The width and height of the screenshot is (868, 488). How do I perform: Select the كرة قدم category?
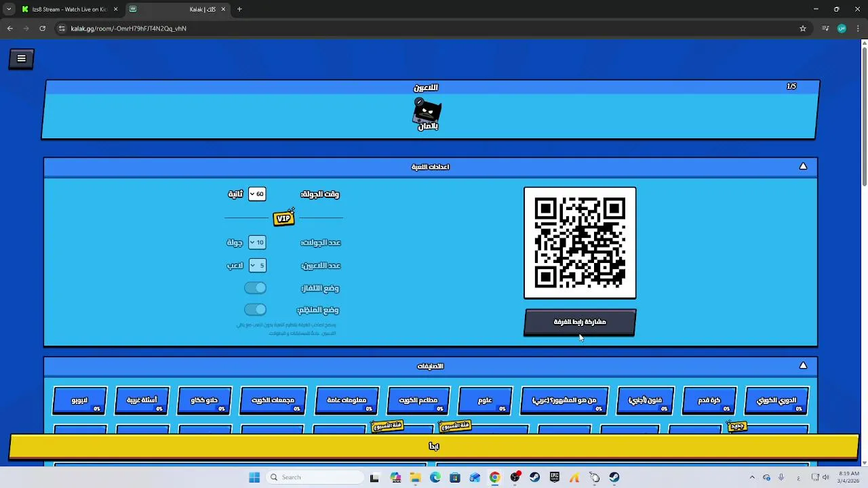pos(709,401)
